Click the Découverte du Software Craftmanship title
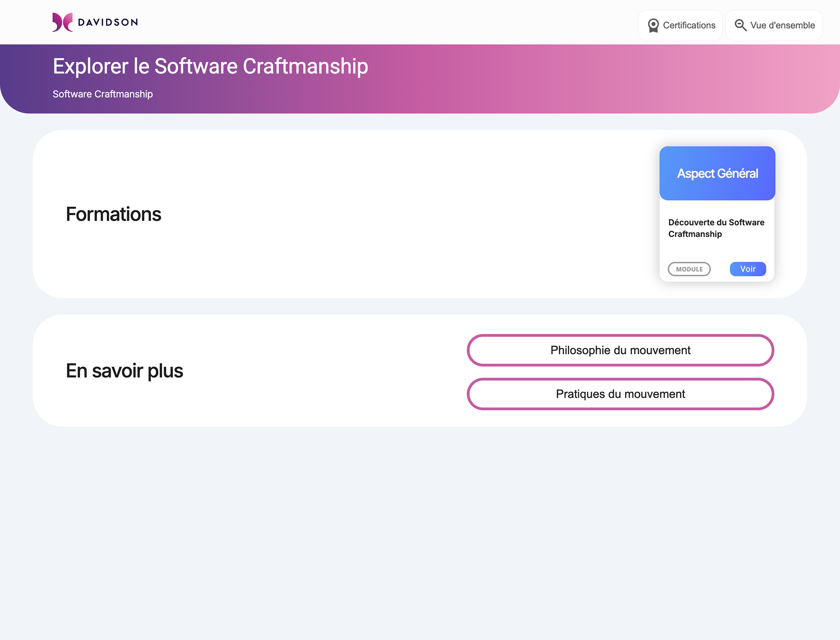 pos(716,228)
